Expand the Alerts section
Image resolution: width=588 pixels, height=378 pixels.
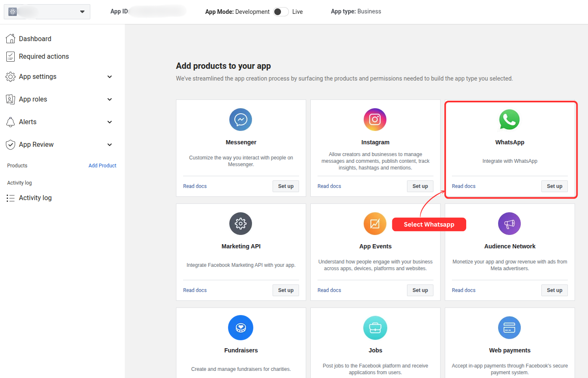[110, 122]
